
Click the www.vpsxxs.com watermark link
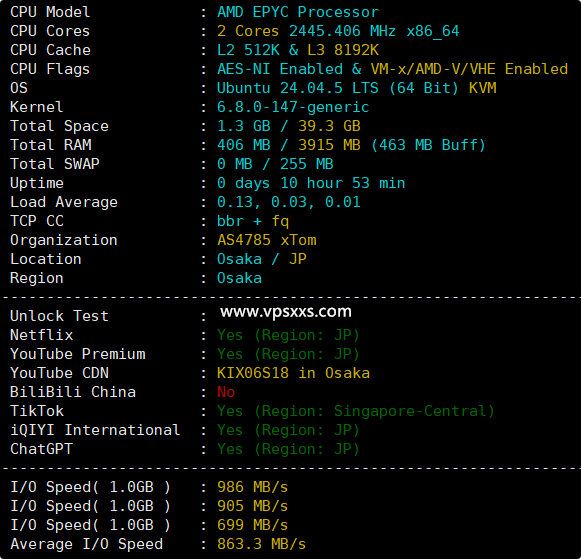[286, 312]
